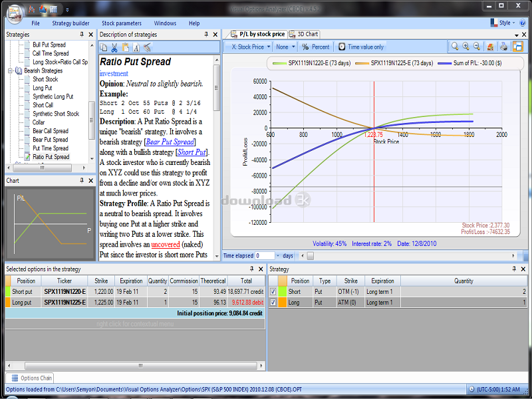This screenshot has width=532, height=399.
Task: Collapse the Bearish Strategies tree node
Action: 10,70
